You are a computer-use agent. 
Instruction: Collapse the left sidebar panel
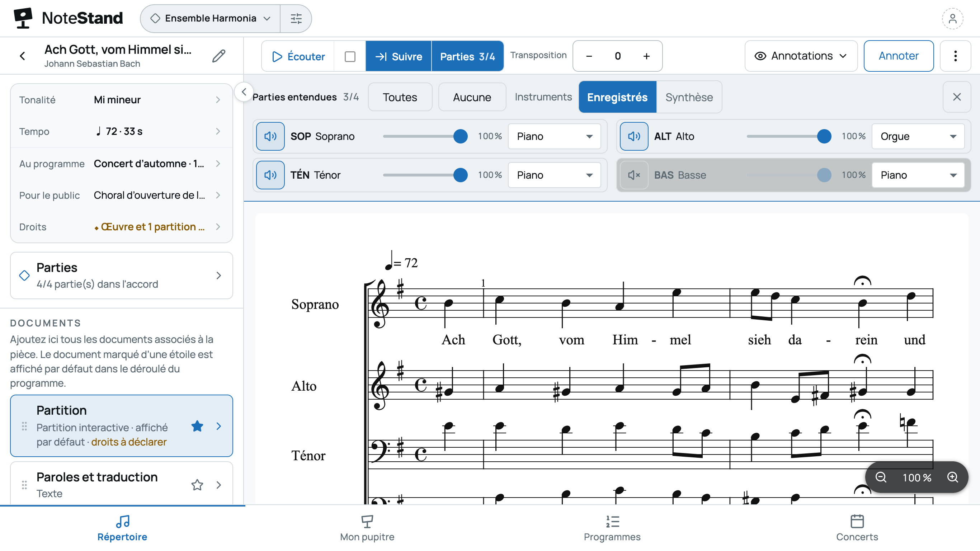point(244,92)
